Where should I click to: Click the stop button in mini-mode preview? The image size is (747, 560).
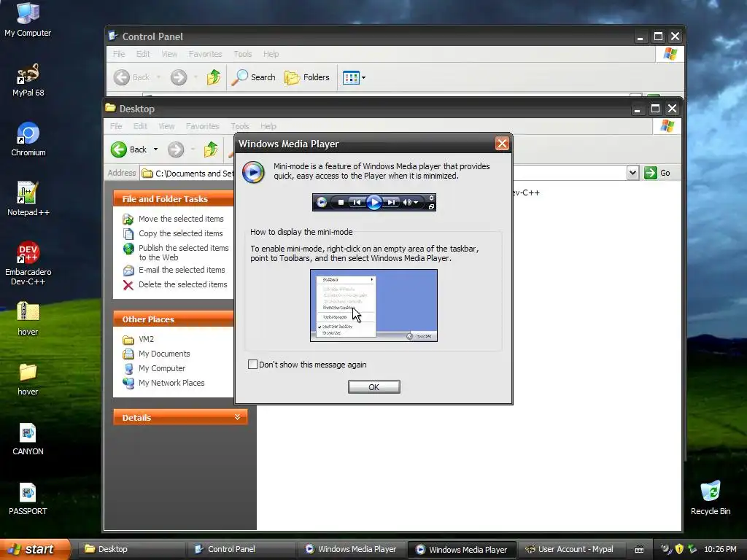click(x=341, y=203)
